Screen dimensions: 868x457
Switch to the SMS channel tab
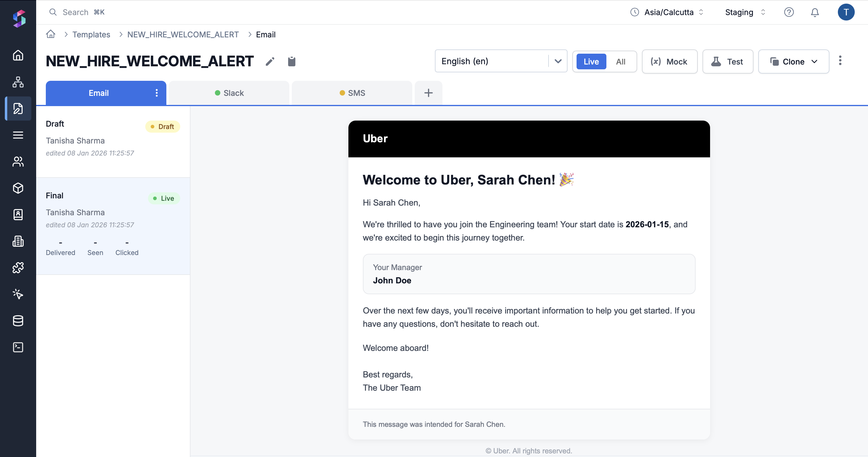352,93
